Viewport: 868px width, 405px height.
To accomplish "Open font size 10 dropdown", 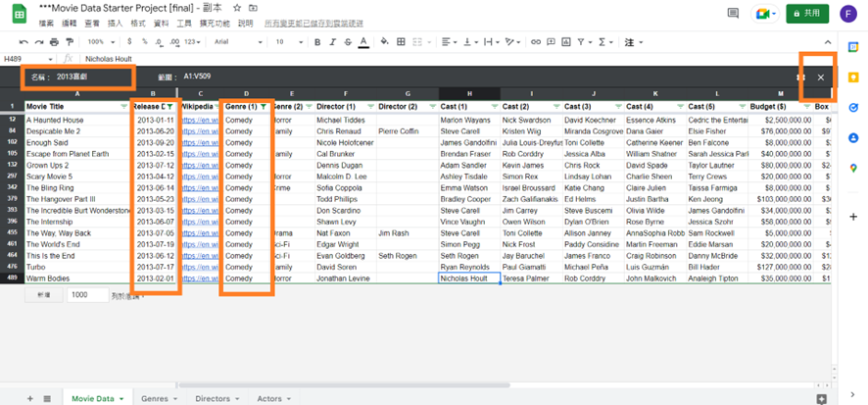I will point(289,42).
